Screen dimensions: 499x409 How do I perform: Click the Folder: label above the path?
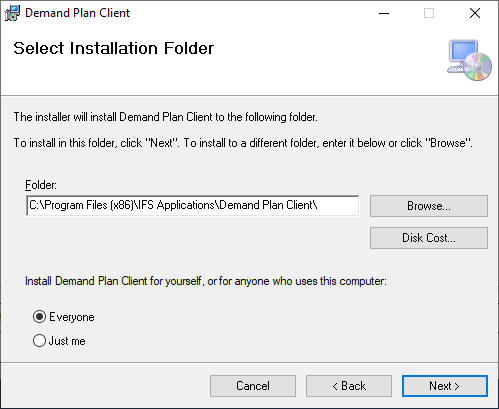tap(41, 185)
